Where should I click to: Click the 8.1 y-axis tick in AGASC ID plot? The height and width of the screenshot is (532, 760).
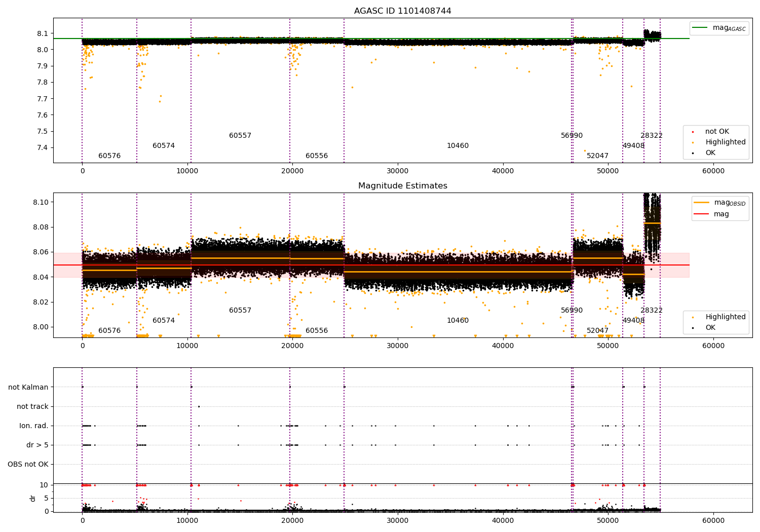coord(43,33)
